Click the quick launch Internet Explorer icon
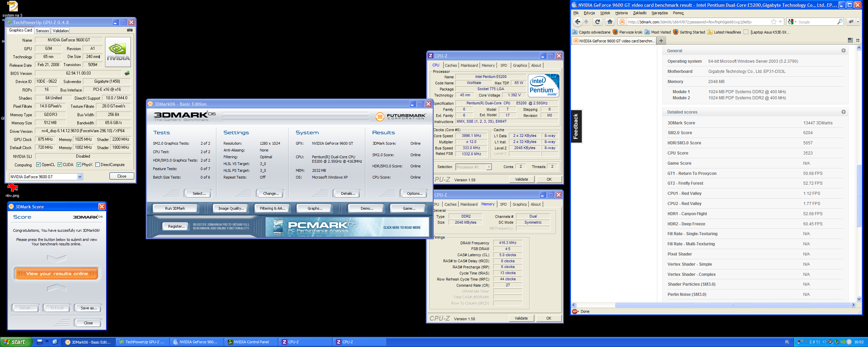The image size is (868, 347). (x=55, y=342)
